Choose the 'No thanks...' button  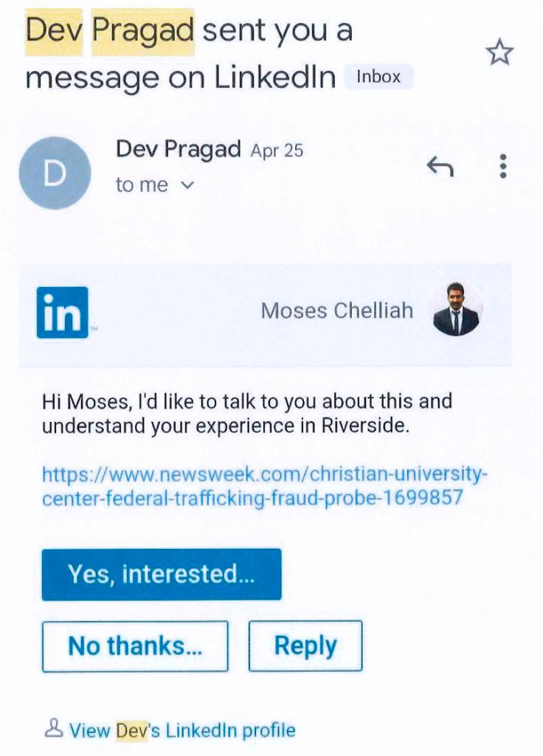[x=135, y=646]
